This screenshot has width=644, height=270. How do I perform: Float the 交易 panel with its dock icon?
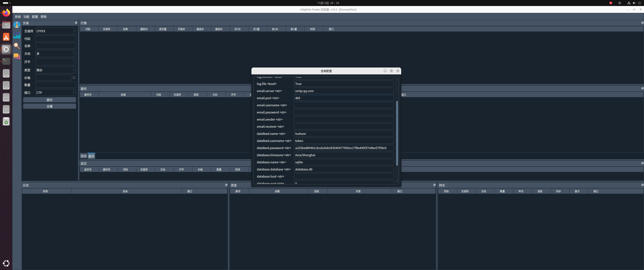[76, 23]
